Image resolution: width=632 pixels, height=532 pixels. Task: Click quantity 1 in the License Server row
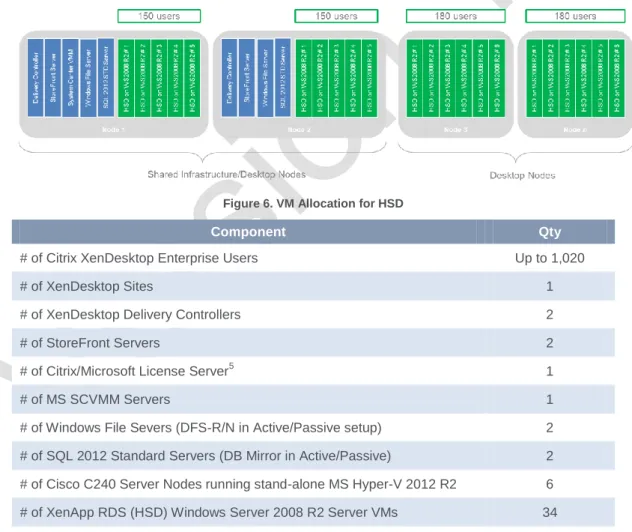(x=550, y=371)
